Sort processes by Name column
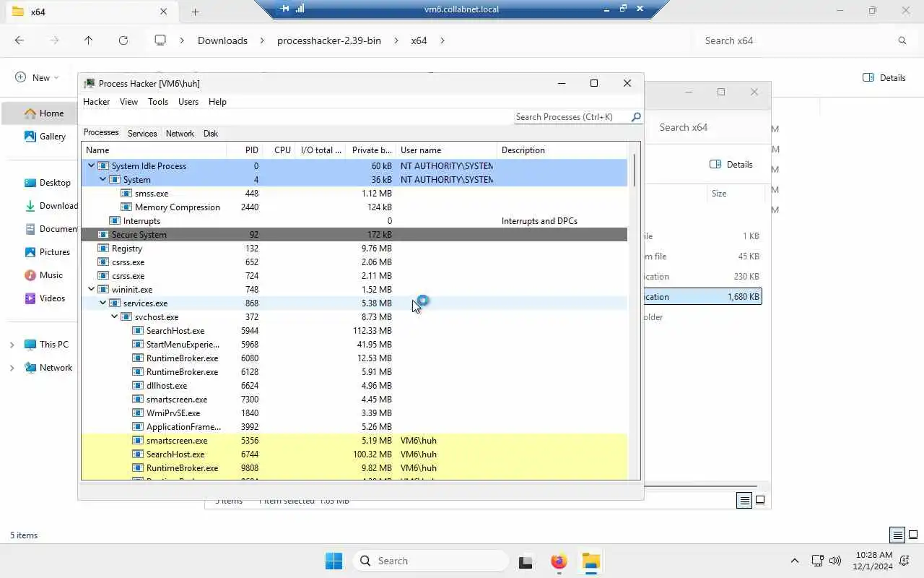This screenshot has height=578, width=924. (154, 150)
